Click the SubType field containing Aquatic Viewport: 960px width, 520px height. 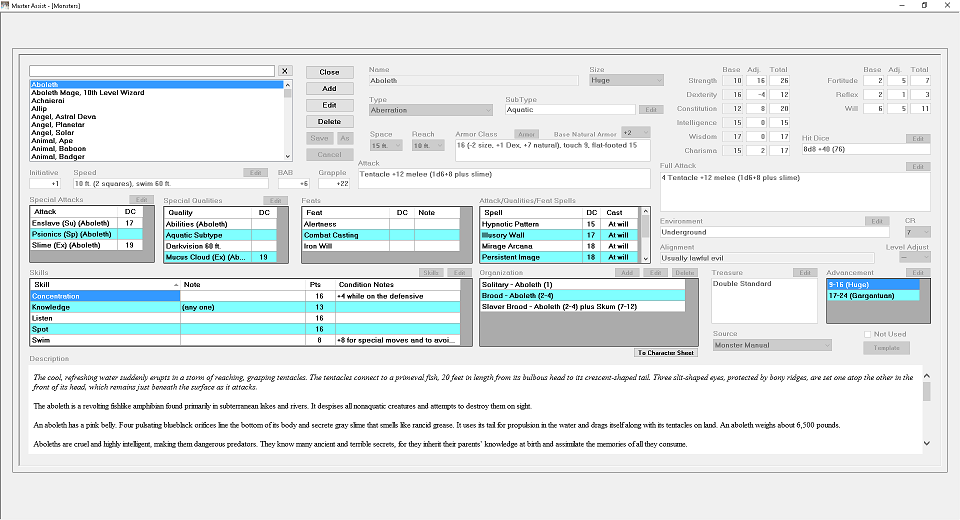(570, 110)
